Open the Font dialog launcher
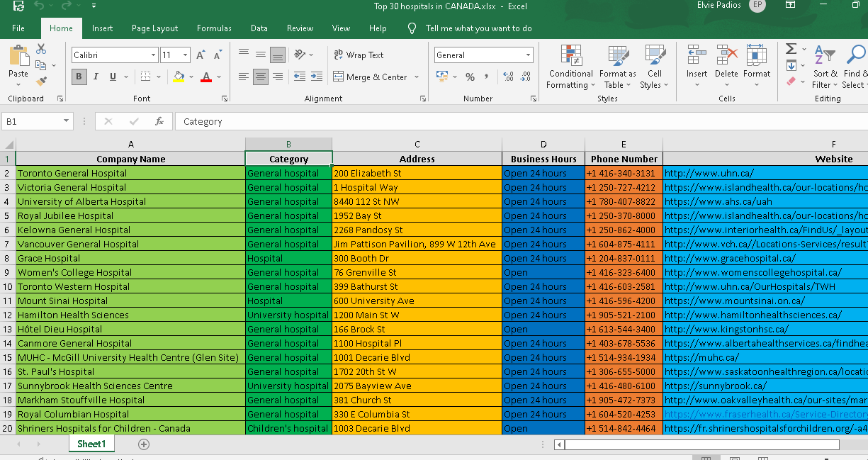Image resolution: width=868 pixels, height=460 pixels. click(x=225, y=99)
